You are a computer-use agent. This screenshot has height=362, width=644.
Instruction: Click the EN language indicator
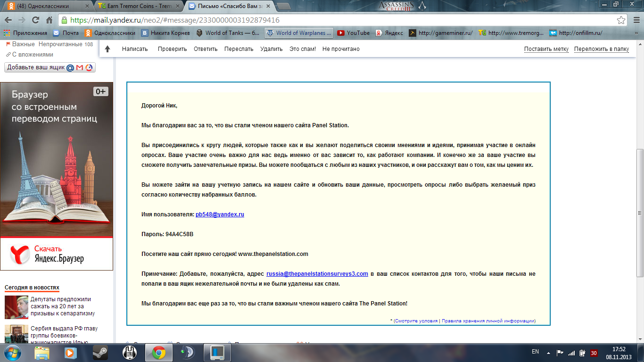pyautogui.click(x=535, y=352)
